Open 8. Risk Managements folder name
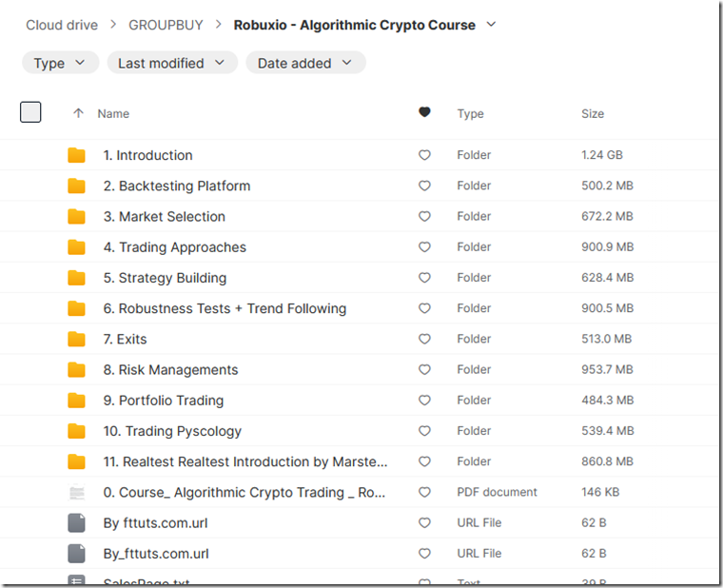This screenshot has height=588, width=723. click(170, 370)
